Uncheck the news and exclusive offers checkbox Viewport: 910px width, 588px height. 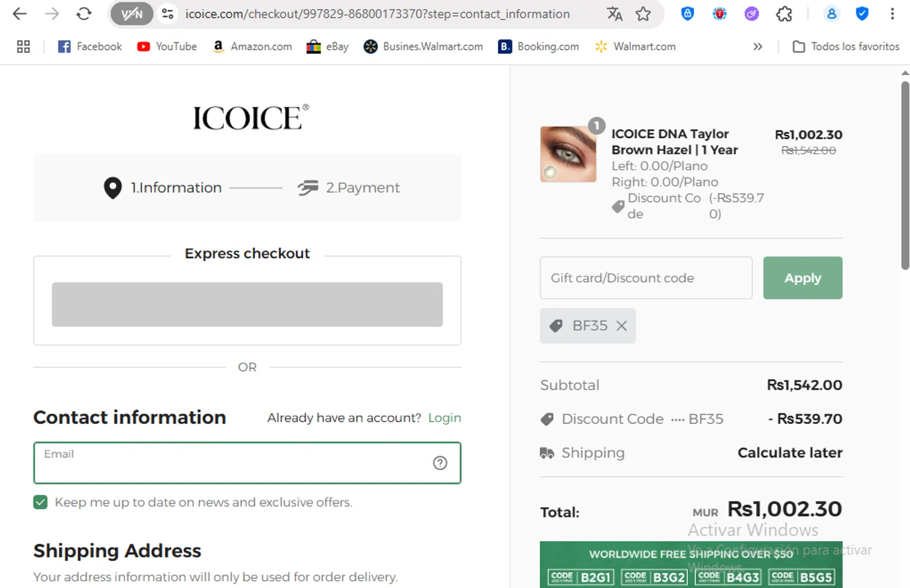[41, 502]
